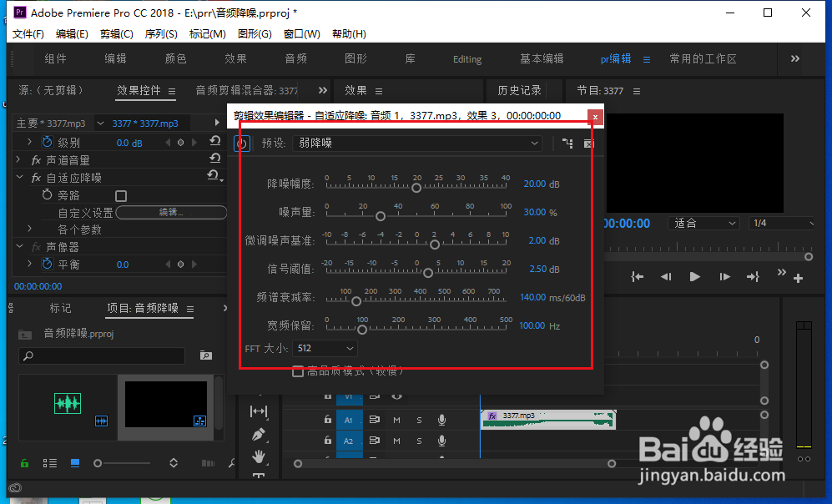The image size is (832, 504).
Task: Open the Creative Cloud status icon
Action: 15,488
